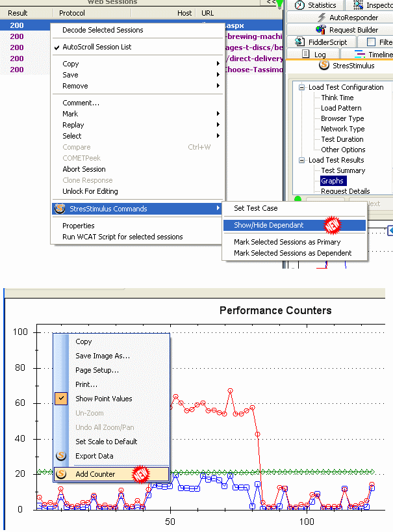Select Set Scale to Default

click(x=107, y=442)
